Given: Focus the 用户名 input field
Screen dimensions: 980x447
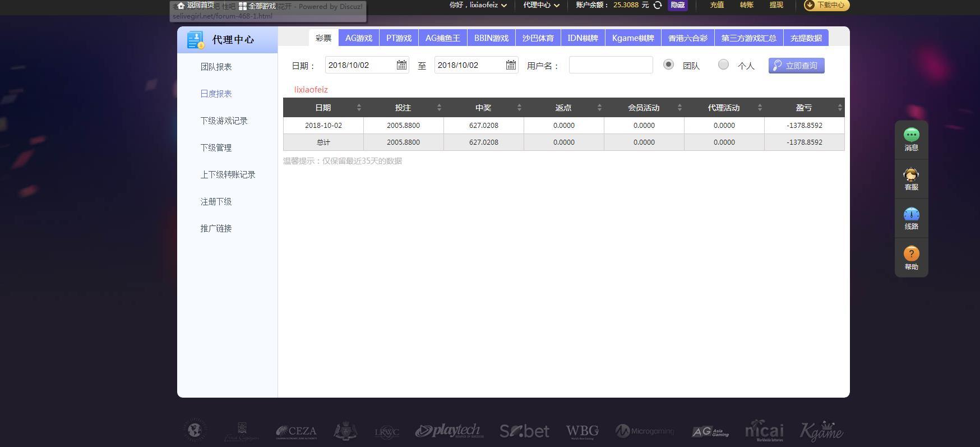Looking at the screenshot, I should 611,65.
